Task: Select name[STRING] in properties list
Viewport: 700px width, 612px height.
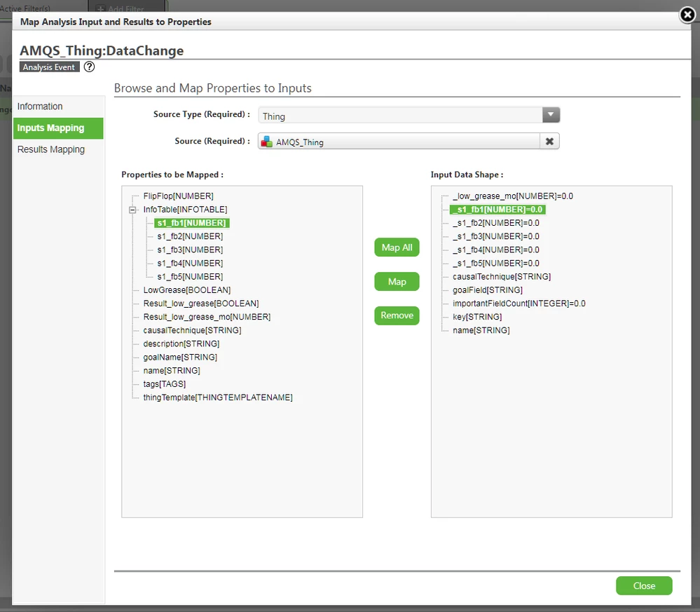Action: click(172, 370)
